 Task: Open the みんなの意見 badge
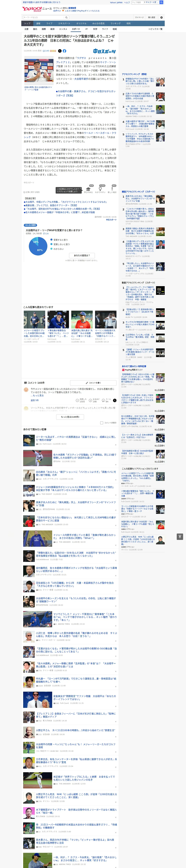click(x=30, y=225)
